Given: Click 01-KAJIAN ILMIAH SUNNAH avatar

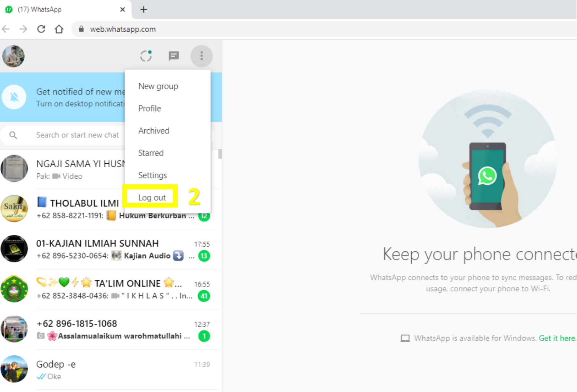Looking at the screenshot, I should (x=14, y=249).
